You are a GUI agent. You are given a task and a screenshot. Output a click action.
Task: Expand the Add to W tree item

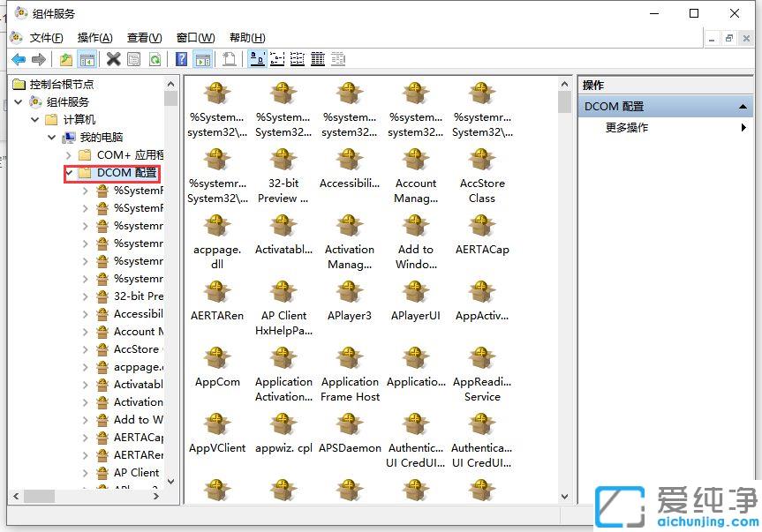click(86, 419)
